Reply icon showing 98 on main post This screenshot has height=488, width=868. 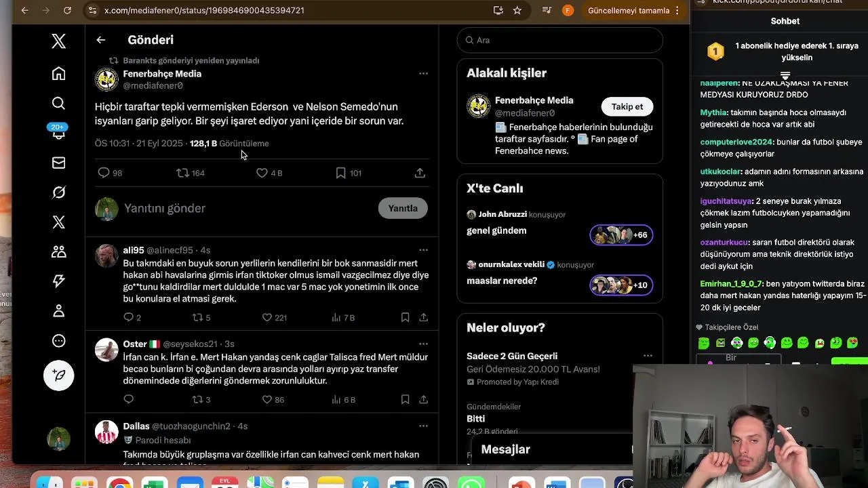click(x=110, y=173)
